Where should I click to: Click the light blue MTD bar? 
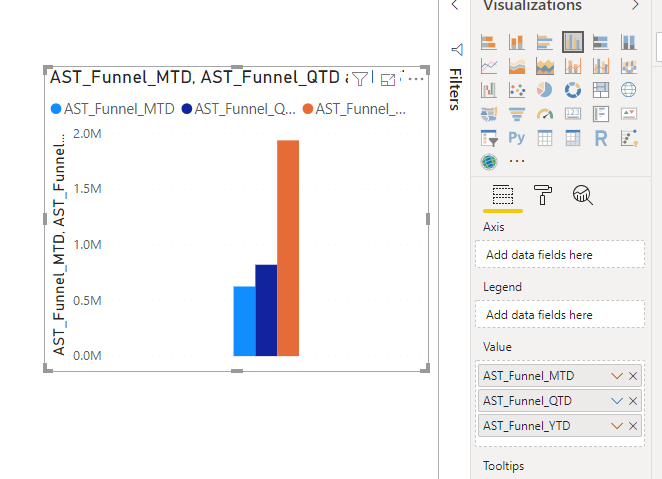click(x=244, y=321)
